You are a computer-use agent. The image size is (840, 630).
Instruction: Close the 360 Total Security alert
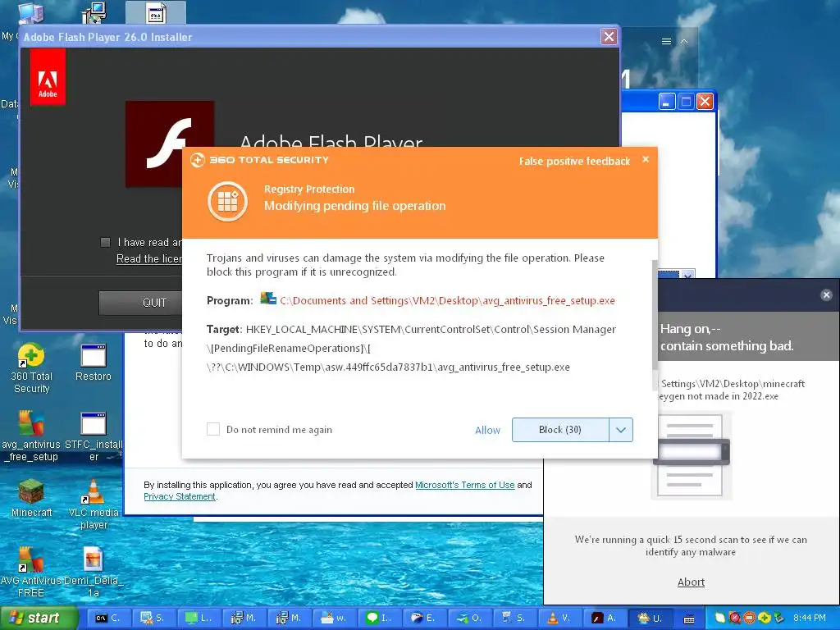(646, 159)
